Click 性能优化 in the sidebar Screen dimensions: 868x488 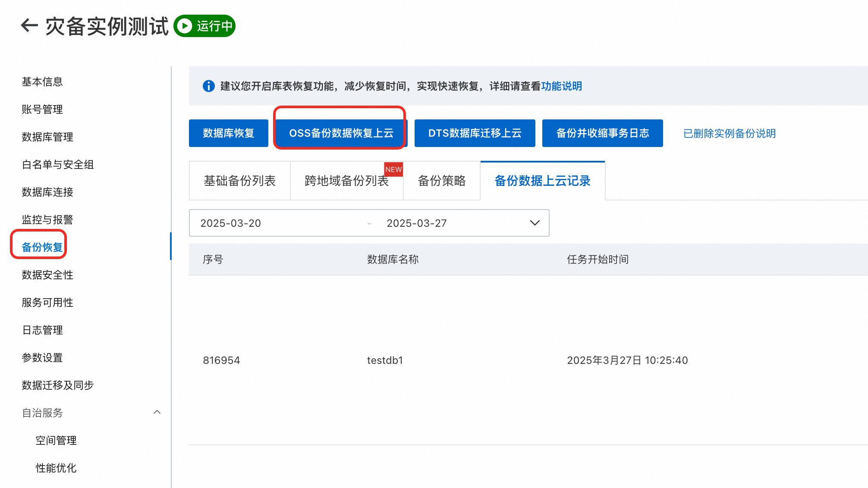point(56,468)
